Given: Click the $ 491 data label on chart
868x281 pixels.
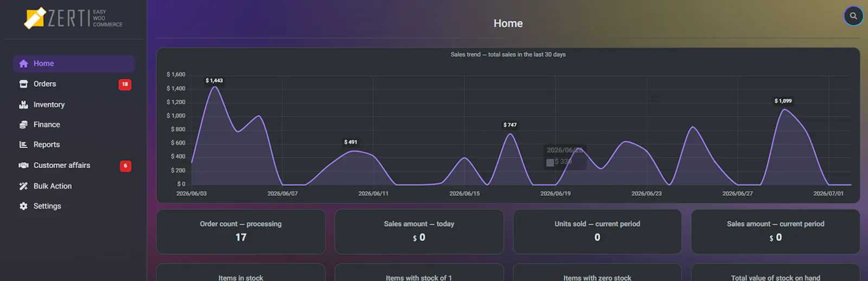Looking at the screenshot, I should tap(350, 142).
